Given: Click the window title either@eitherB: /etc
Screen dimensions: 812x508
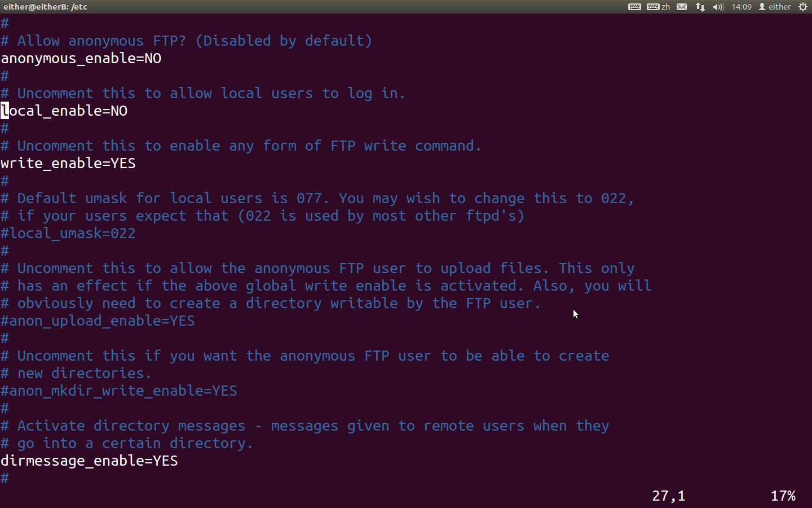Looking at the screenshot, I should 45,7.
